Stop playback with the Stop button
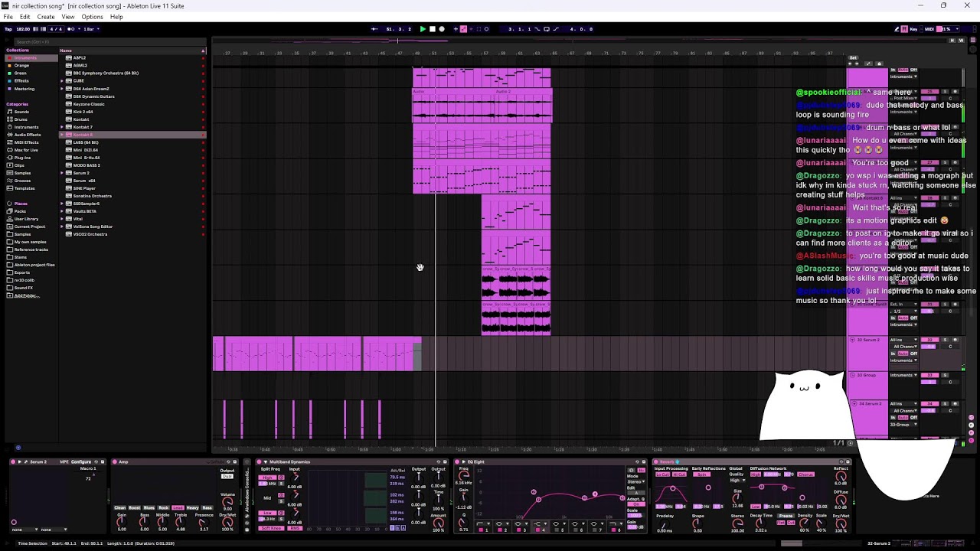This screenshot has width=980, height=551. 432,29
